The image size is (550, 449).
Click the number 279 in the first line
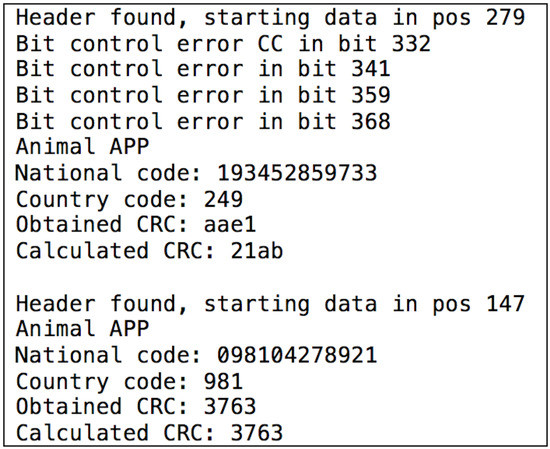(505, 18)
